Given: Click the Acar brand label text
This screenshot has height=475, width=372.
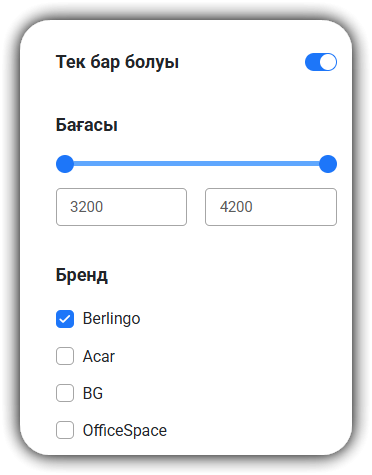Looking at the screenshot, I should click(99, 356).
